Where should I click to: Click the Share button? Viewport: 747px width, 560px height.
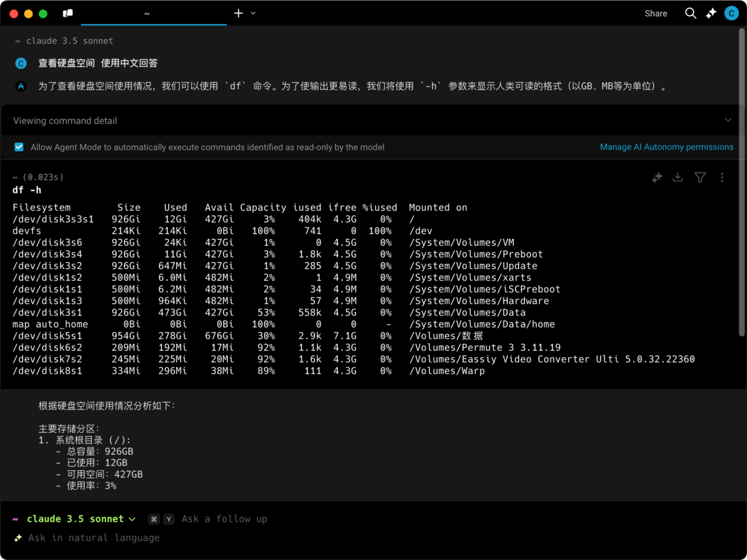(656, 13)
